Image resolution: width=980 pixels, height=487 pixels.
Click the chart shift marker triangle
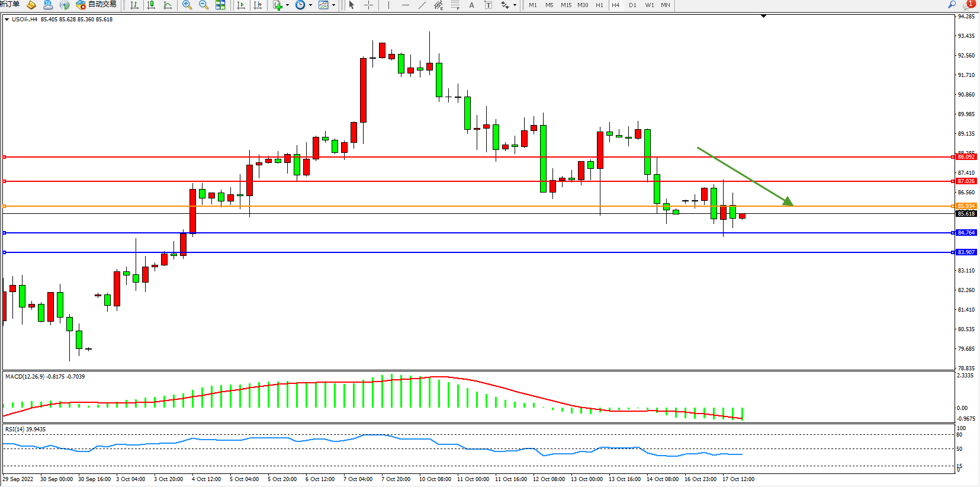pyautogui.click(x=763, y=16)
